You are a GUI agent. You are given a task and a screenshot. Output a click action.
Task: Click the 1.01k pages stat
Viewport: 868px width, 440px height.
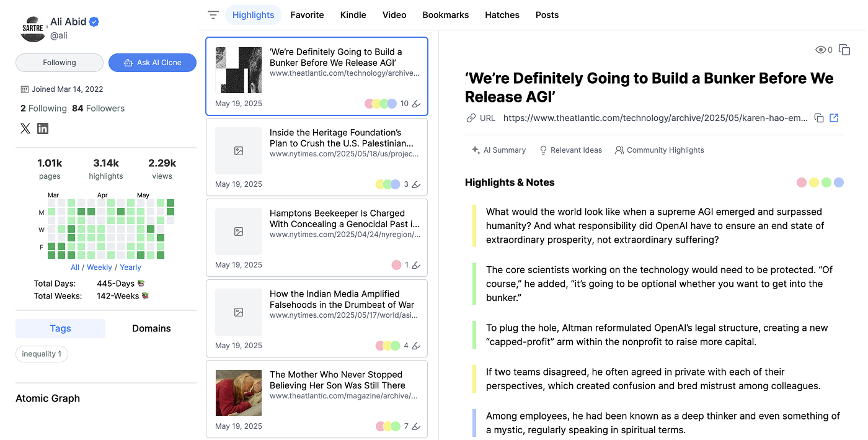click(x=50, y=169)
